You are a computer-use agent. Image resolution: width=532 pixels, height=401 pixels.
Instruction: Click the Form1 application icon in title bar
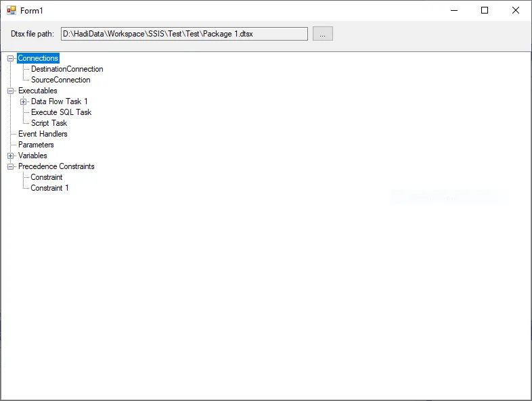coord(12,11)
